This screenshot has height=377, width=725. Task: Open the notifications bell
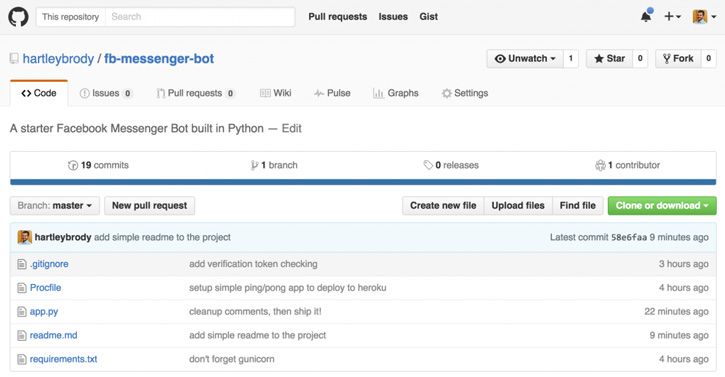coord(646,16)
